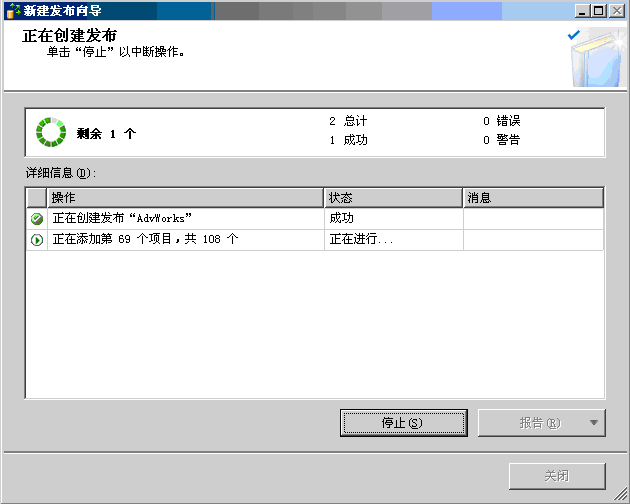Viewport: 630px width, 504px height.
Task: Click the resize grip in the corner
Action: (620, 494)
